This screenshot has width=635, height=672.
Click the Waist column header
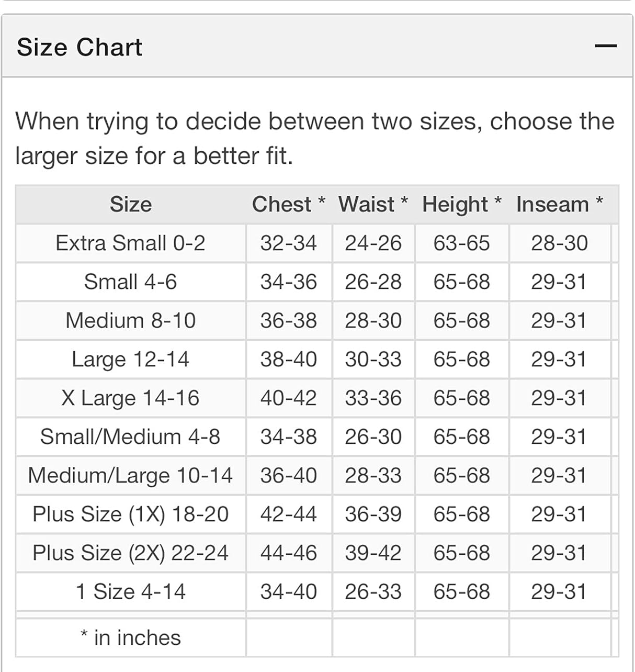373,205
